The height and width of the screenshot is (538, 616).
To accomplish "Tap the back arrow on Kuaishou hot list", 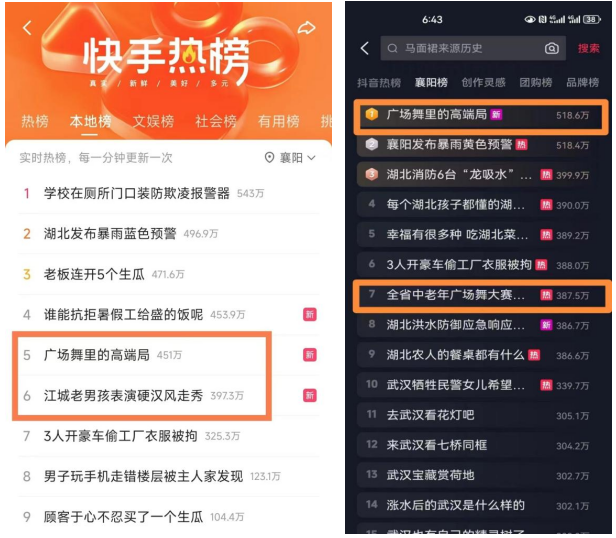I will (x=27, y=28).
